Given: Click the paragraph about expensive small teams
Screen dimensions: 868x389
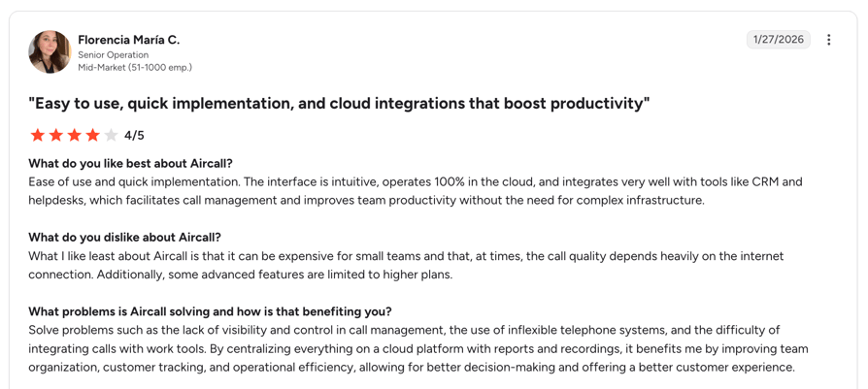Looking at the screenshot, I should point(406,265).
